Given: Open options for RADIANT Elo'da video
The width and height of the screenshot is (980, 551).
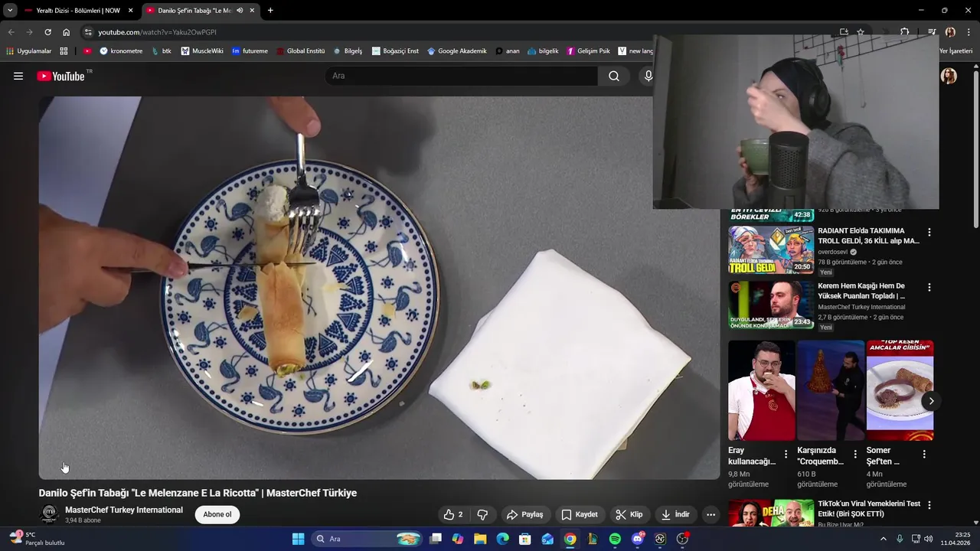Looking at the screenshot, I should tap(929, 232).
